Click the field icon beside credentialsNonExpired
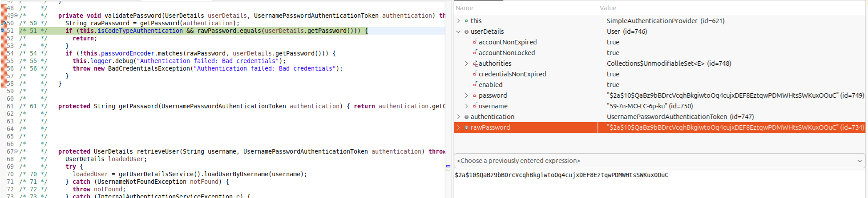The width and height of the screenshot is (868, 198). point(475,74)
